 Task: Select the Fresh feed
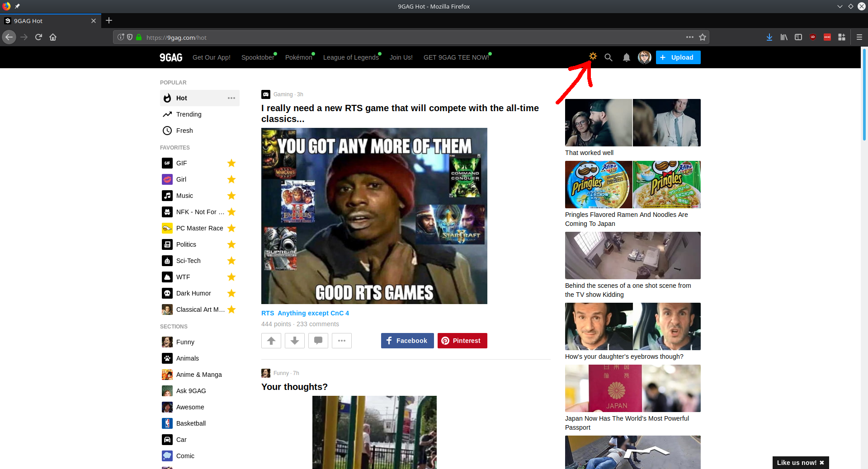coord(200,131)
